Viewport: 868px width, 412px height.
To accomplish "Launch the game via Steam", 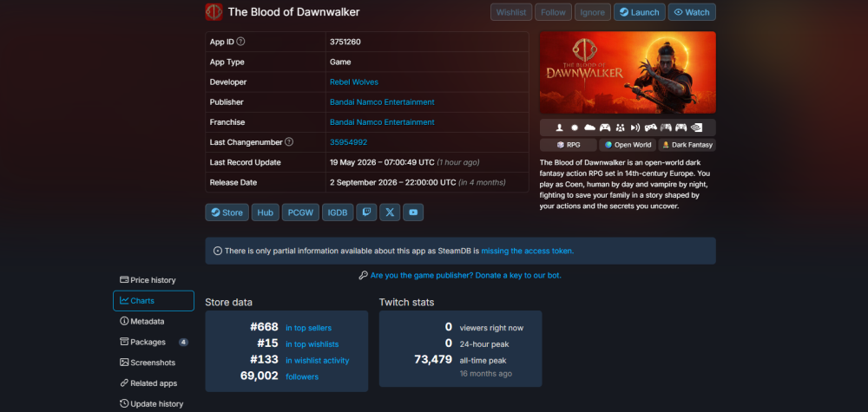I will (640, 12).
